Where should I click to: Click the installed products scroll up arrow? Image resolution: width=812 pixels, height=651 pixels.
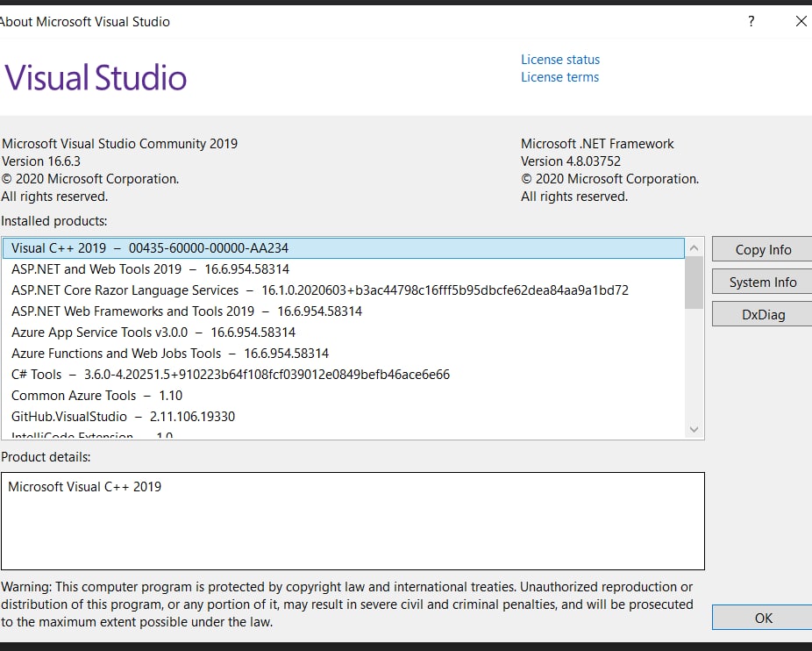pyautogui.click(x=694, y=247)
